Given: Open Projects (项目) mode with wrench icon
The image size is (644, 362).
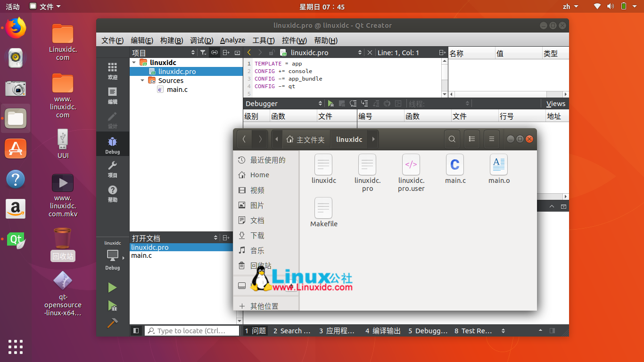Looking at the screenshot, I should (112, 169).
